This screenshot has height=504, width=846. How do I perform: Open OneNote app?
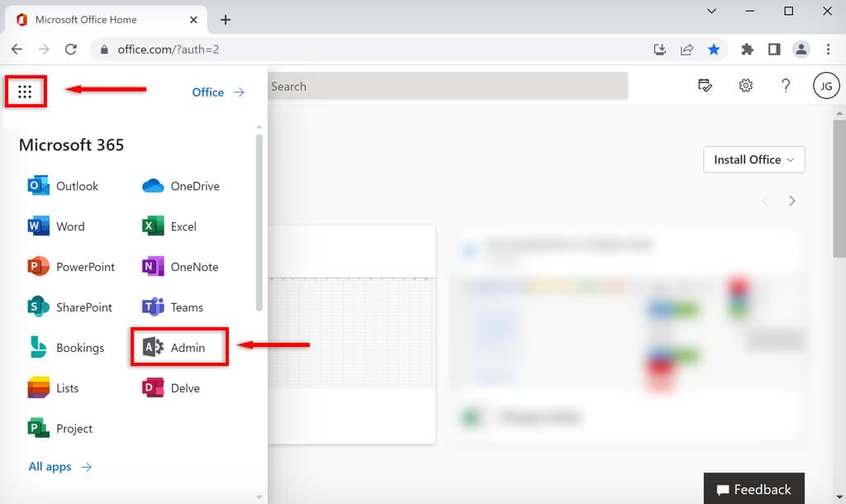click(180, 267)
